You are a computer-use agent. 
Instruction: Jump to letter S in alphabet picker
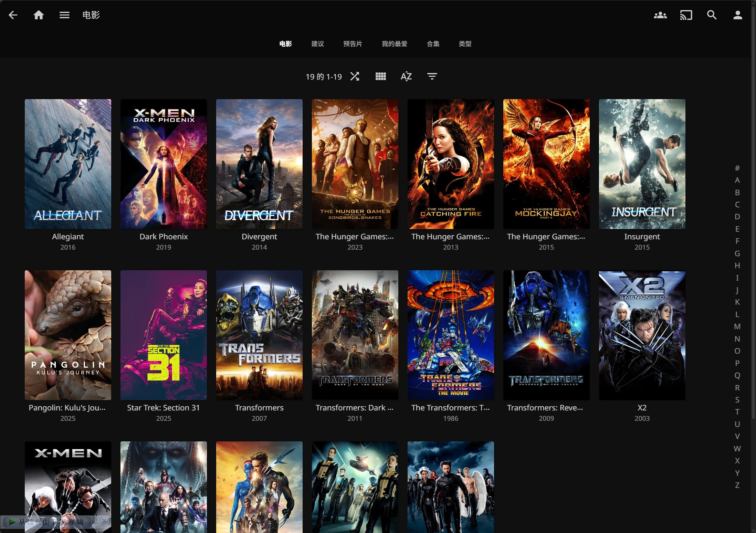(x=737, y=400)
